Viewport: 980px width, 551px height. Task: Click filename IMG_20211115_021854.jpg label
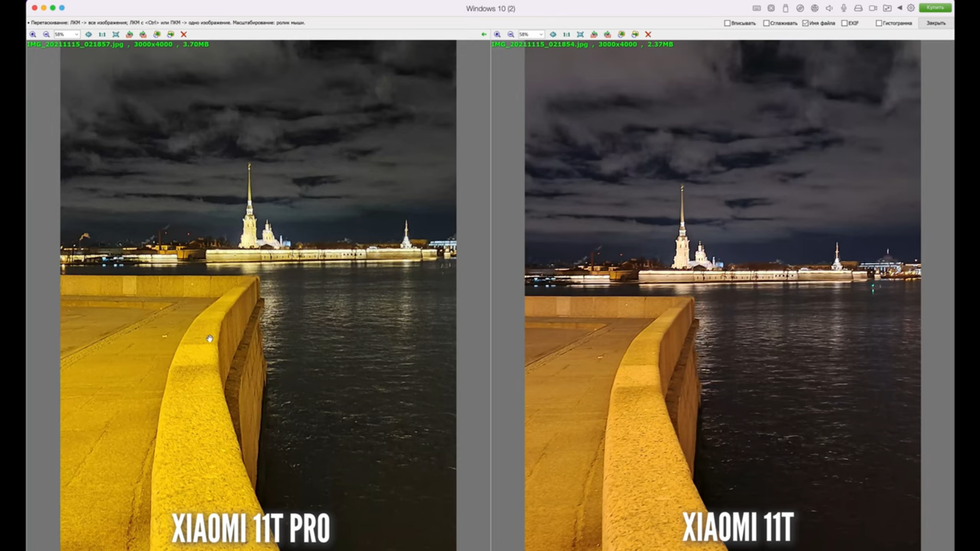click(x=540, y=44)
